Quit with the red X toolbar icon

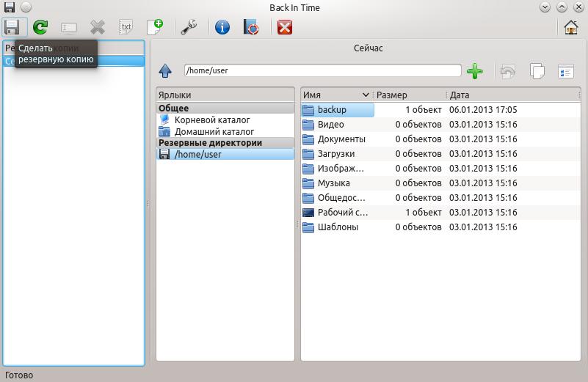(285, 27)
